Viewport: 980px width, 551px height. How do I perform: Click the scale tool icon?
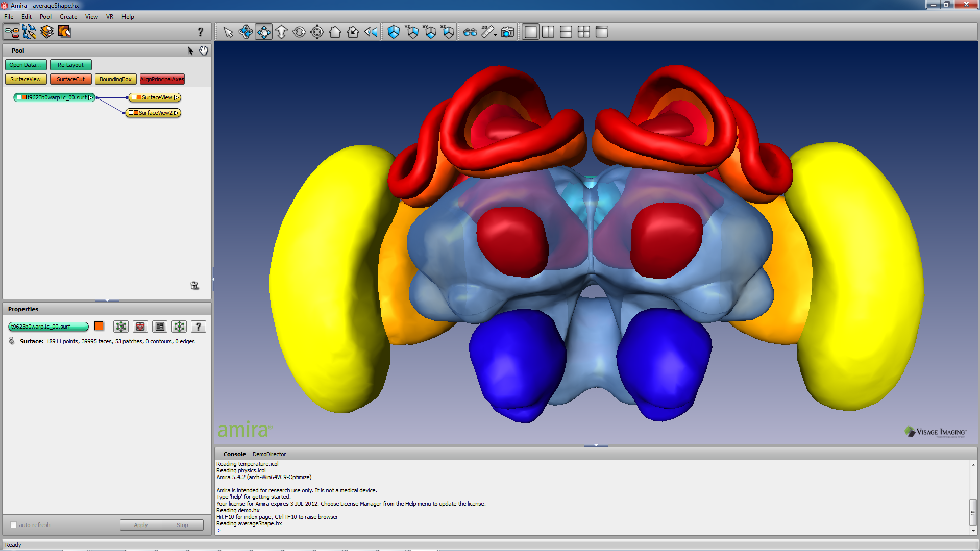click(x=281, y=32)
